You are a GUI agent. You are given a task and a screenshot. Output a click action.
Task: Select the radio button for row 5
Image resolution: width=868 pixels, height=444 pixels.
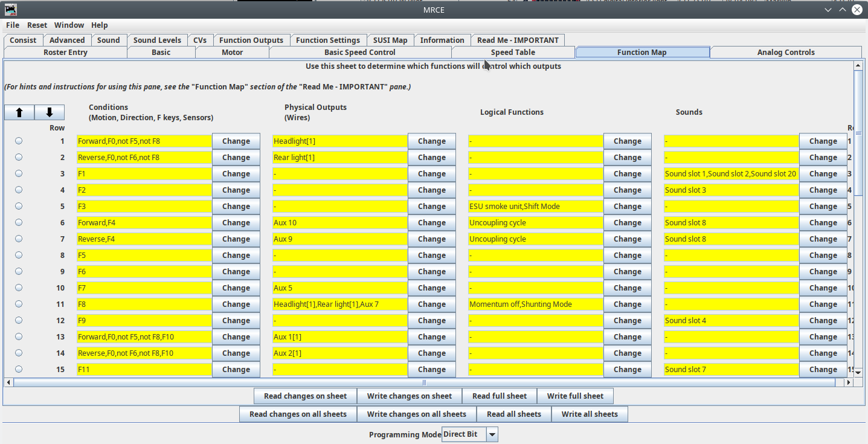pyautogui.click(x=19, y=206)
